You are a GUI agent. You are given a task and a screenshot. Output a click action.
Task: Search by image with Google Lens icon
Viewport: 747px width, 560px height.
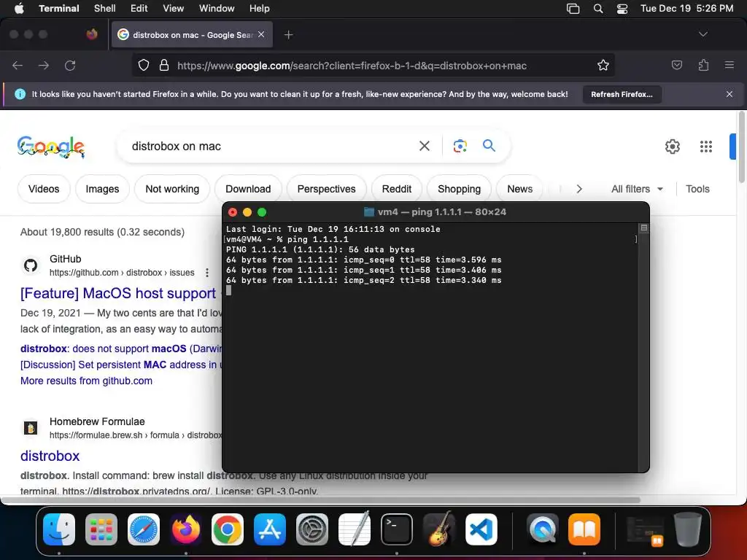click(x=460, y=146)
